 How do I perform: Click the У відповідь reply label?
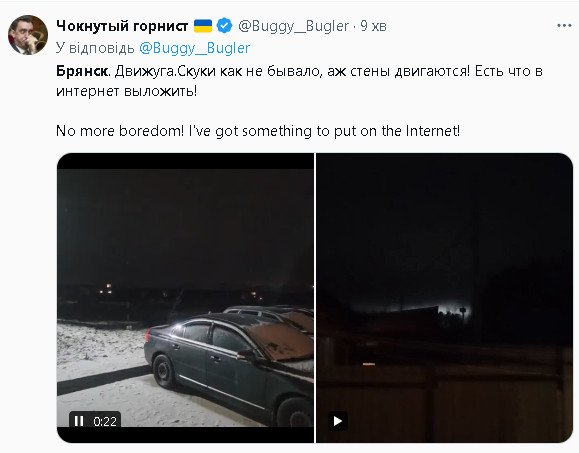pos(95,48)
